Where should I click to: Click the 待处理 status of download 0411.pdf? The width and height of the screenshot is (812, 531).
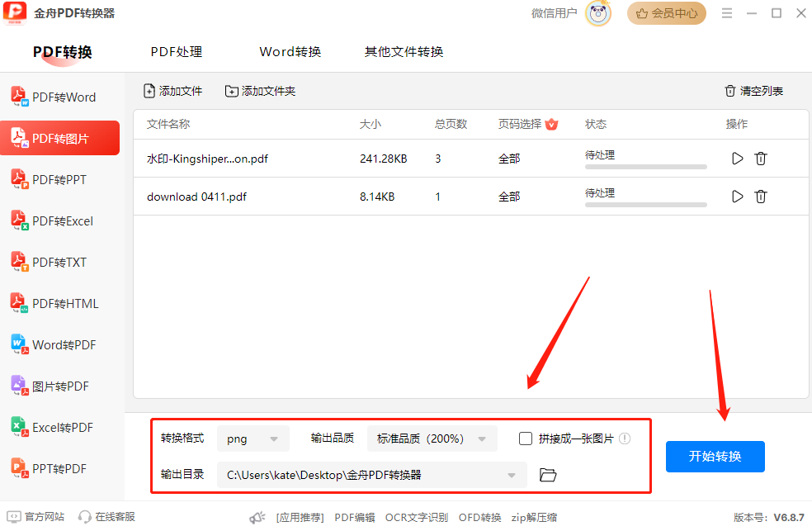pyautogui.click(x=600, y=193)
